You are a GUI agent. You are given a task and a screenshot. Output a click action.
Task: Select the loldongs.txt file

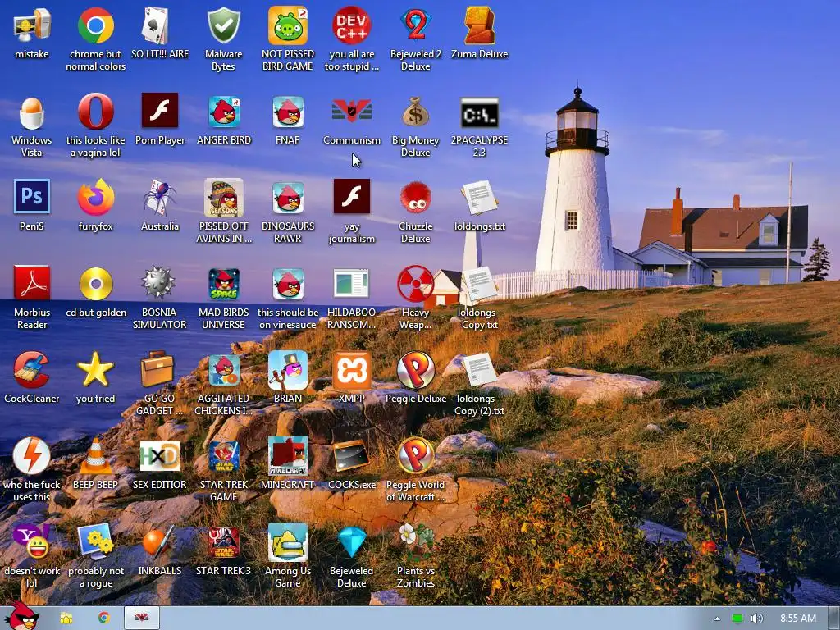(479, 198)
